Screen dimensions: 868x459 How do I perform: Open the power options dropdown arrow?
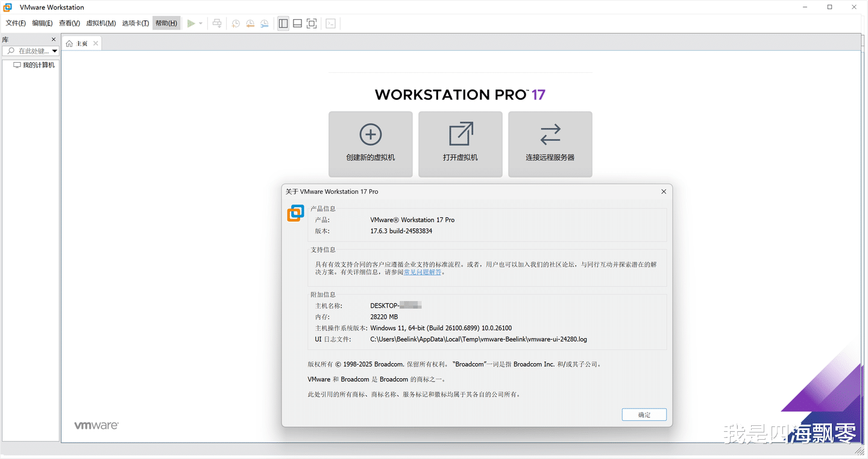(201, 23)
